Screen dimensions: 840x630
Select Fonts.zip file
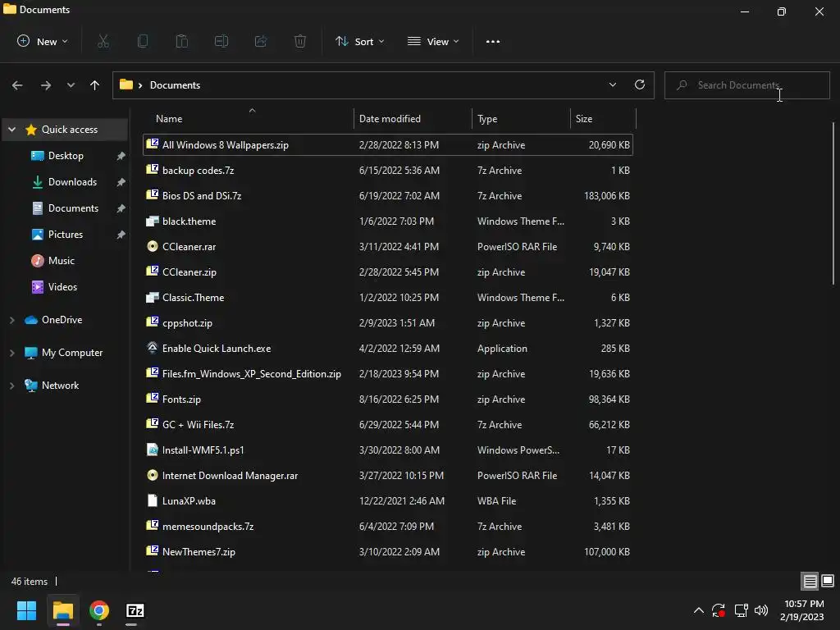388,399
